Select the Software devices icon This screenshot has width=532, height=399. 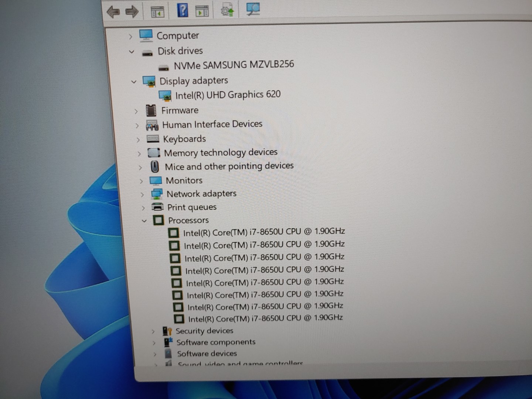coord(168,354)
